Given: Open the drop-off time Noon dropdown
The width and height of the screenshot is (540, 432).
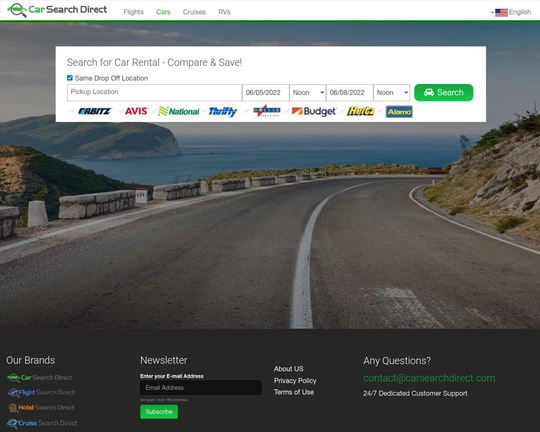Looking at the screenshot, I should (392, 93).
